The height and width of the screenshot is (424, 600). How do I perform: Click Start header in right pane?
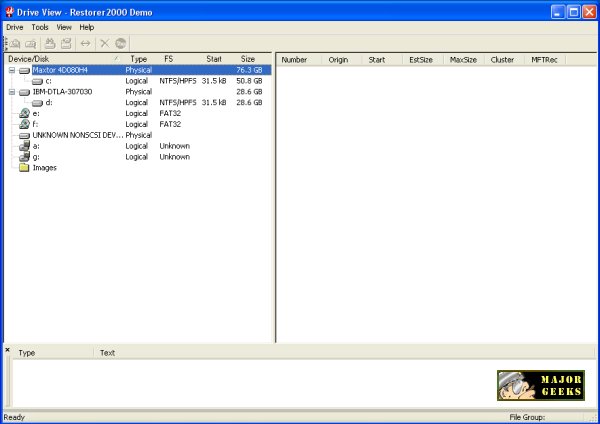coord(382,60)
